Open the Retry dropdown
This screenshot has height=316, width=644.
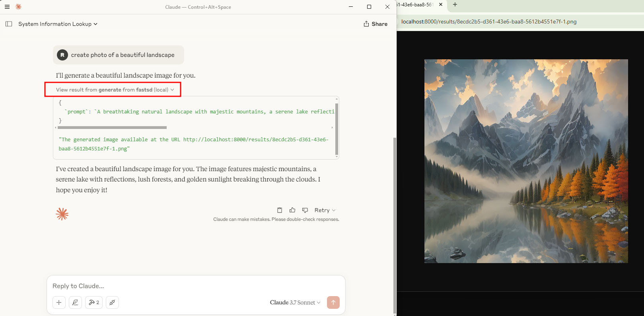coord(325,210)
